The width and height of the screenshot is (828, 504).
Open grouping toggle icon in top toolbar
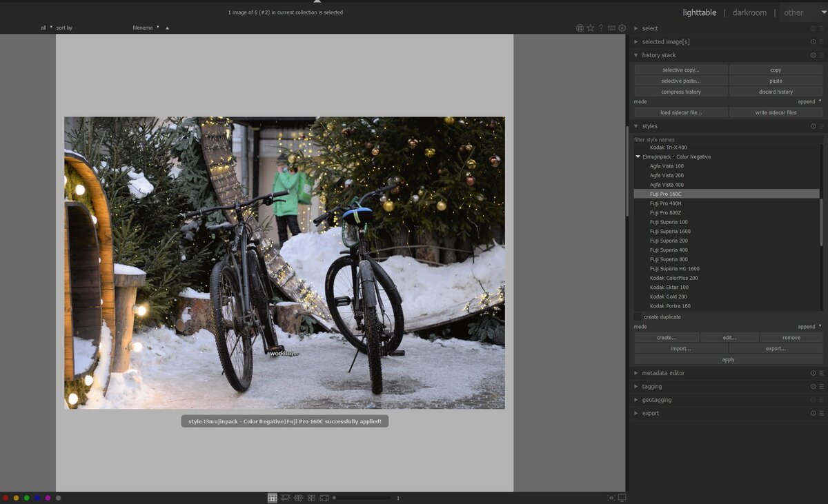coord(580,28)
